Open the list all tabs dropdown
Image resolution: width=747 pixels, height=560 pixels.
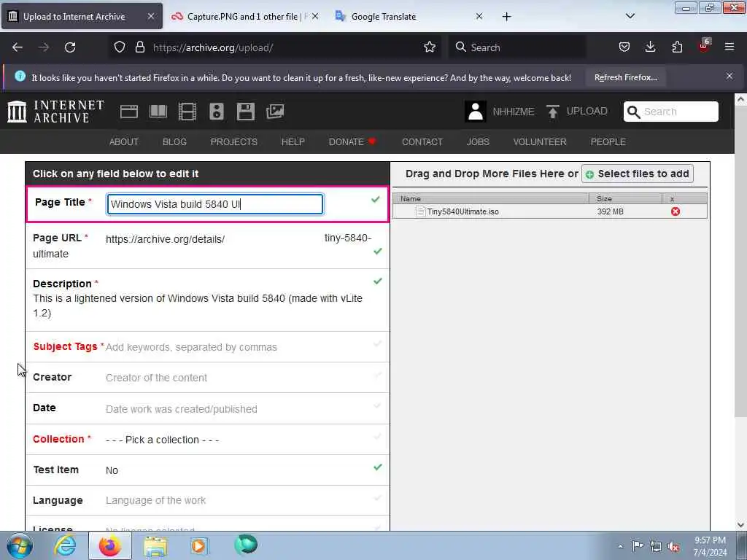coord(630,16)
